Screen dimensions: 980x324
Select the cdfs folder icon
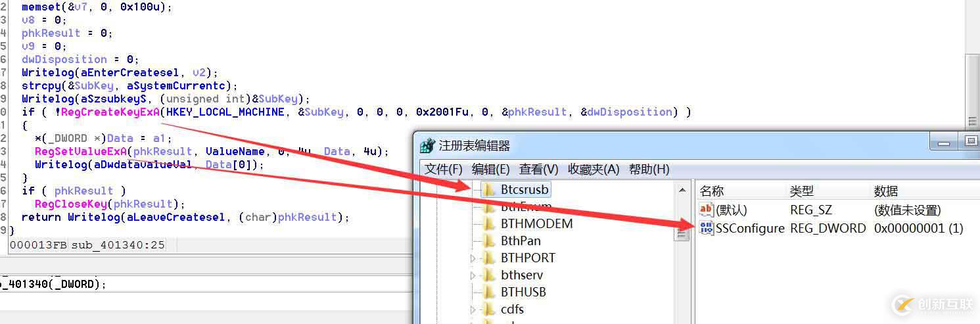point(488,310)
